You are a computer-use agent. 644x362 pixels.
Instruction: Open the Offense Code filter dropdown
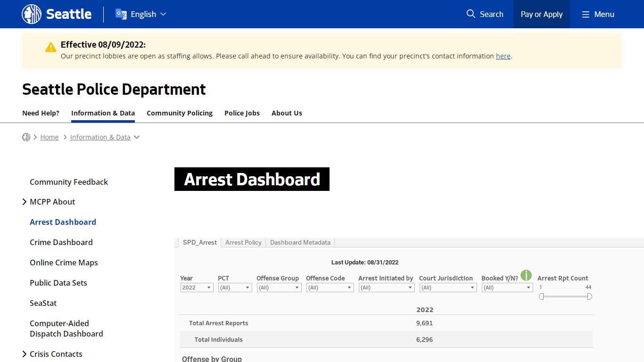pos(330,288)
